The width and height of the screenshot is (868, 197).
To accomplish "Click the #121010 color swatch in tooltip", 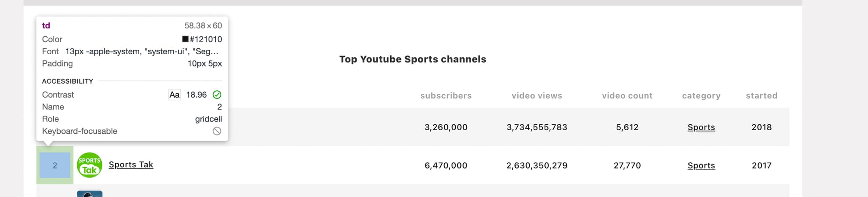I will (x=185, y=39).
